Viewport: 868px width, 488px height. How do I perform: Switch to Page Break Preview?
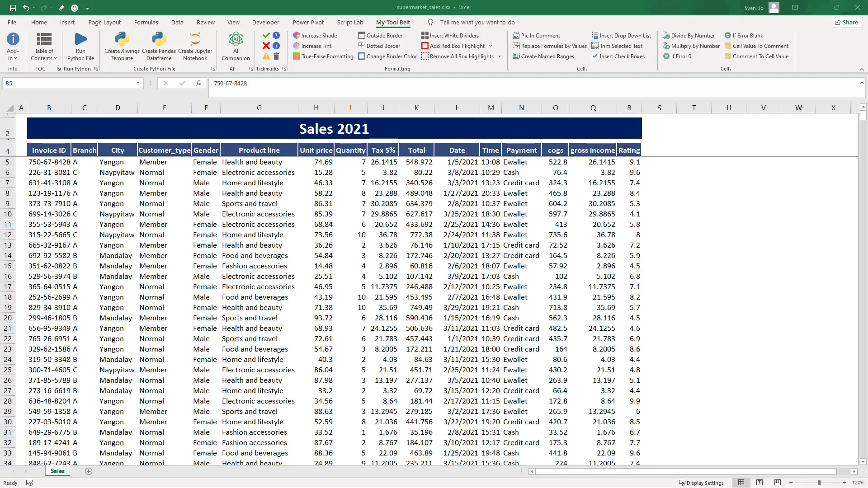[x=777, y=482]
